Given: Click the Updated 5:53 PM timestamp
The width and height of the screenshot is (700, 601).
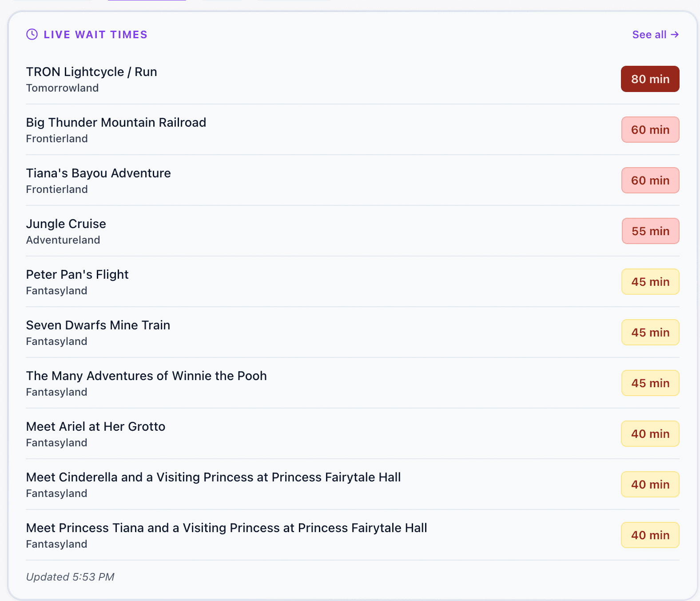Looking at the screenshot, I should (70, 577).
